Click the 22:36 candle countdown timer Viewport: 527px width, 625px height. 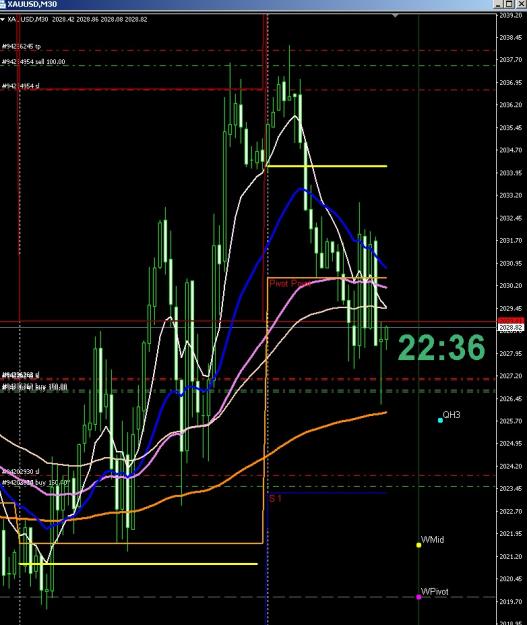point(441,348)
